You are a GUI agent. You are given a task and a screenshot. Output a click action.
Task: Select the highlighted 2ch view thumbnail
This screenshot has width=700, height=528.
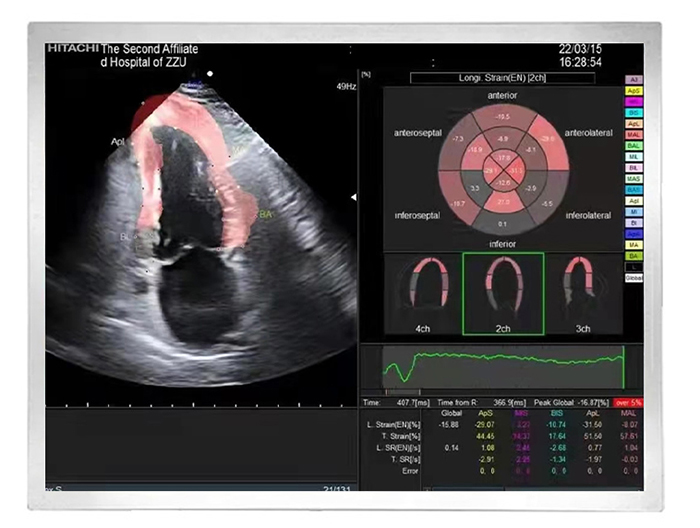click(502, 293)
